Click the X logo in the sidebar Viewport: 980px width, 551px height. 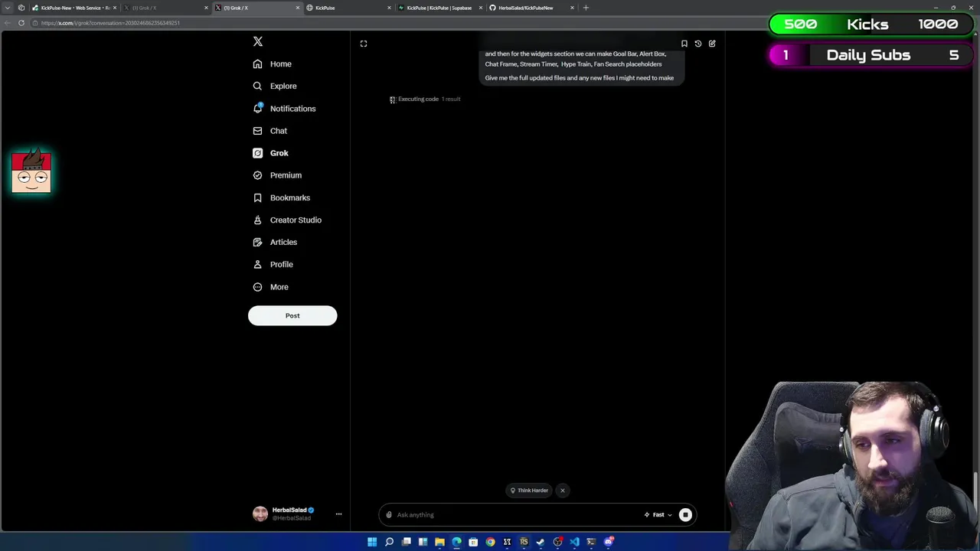(x=258, y=41)
